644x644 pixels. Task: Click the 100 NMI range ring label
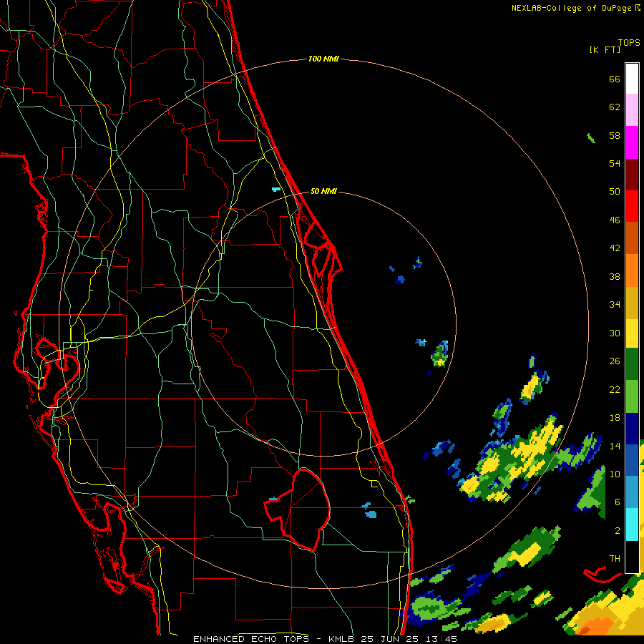(323, 59)
